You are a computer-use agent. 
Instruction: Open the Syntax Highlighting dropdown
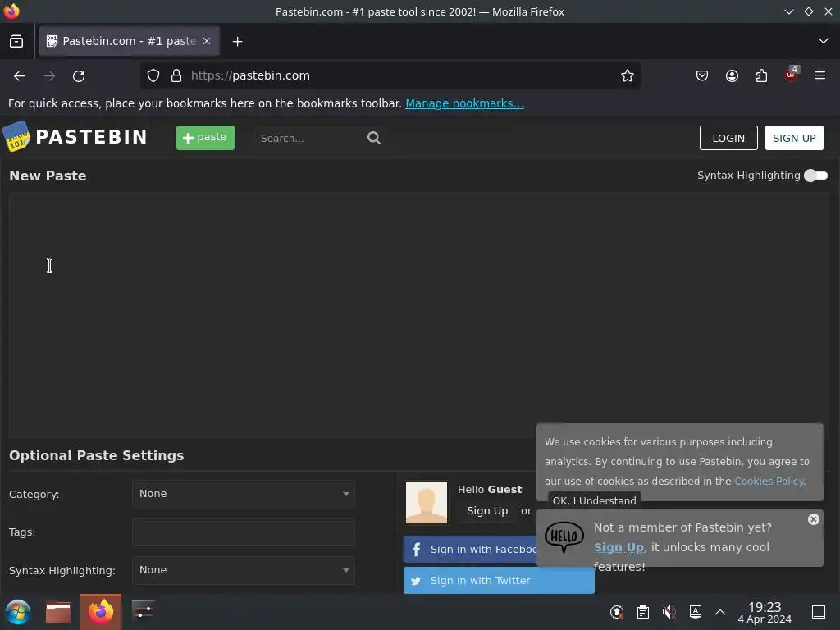pos(244,570)
